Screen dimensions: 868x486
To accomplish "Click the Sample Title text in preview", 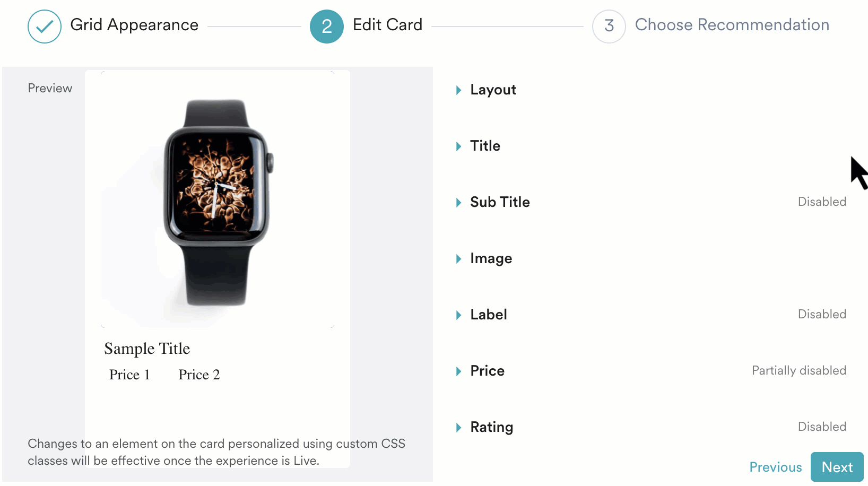I will (147, 349).
